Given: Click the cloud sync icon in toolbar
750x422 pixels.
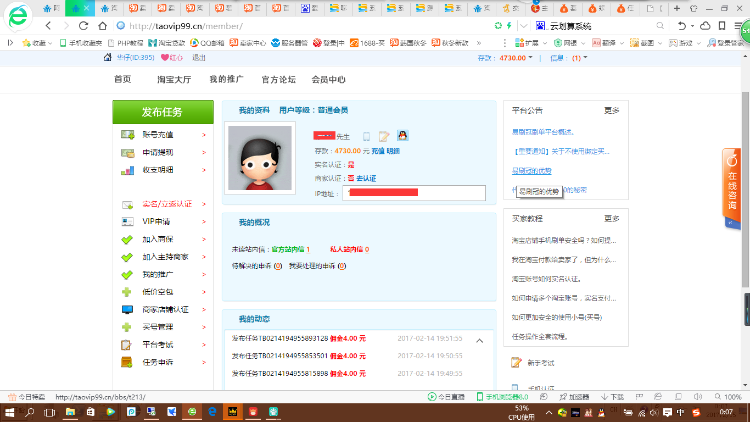Looking at the screenshot, I should pos(705,26).
